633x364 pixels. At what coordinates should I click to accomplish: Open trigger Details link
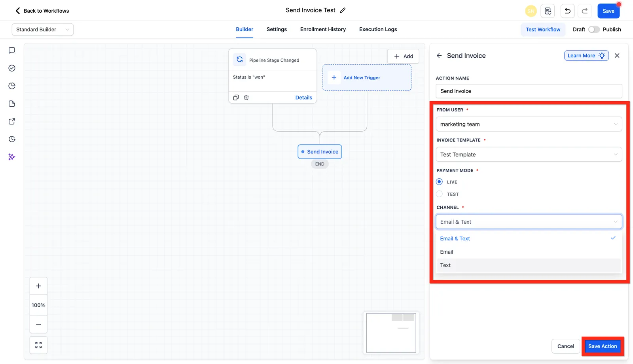pyautogui.click(x=304, y=98)
